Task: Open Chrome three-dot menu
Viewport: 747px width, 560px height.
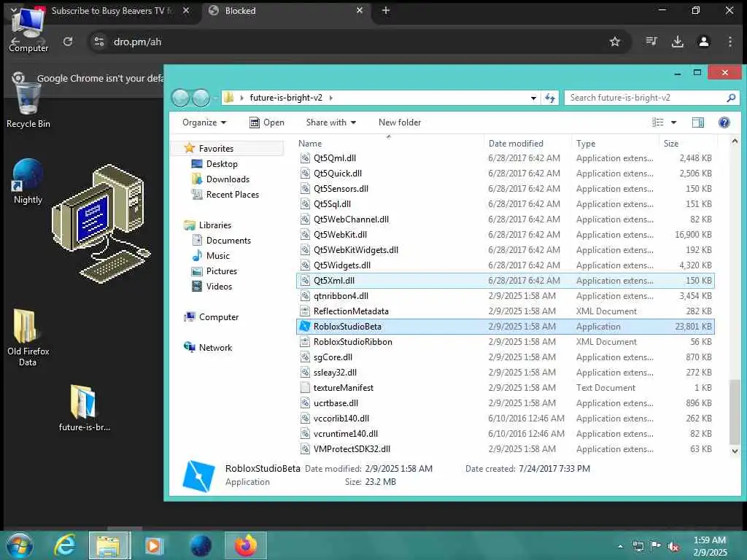Action: 729,42
